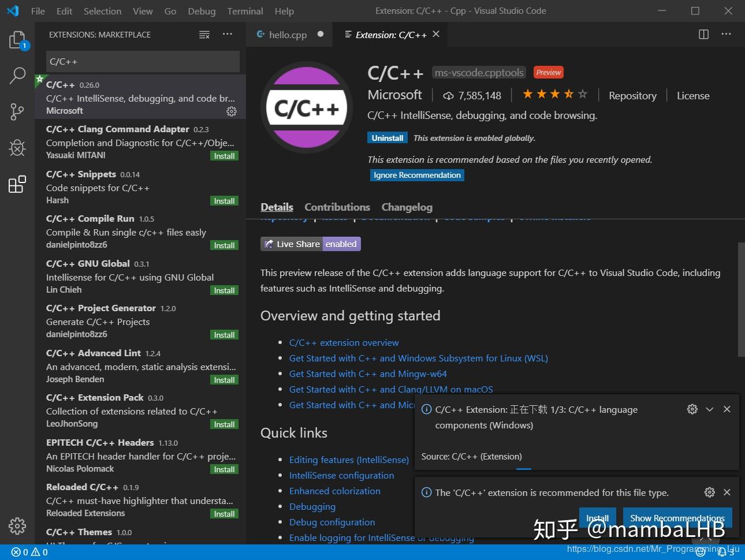Click the extensions marketplace search field

pos(142,61)
